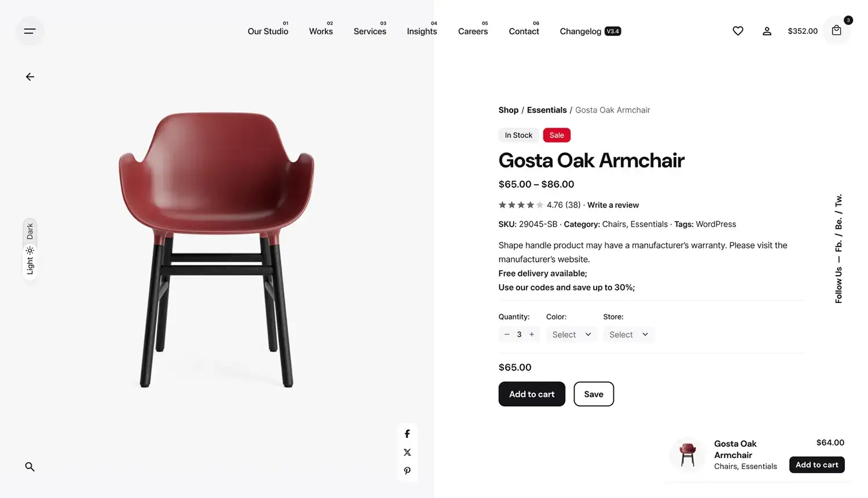Share product on Facebook icon
Screen dimensions: 868x498
point(407,434)
